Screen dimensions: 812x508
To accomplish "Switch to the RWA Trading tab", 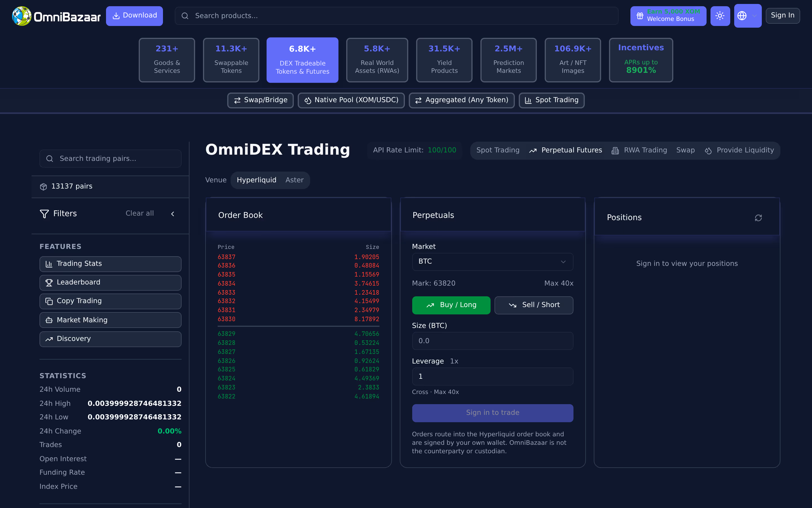I will [639, 150].
